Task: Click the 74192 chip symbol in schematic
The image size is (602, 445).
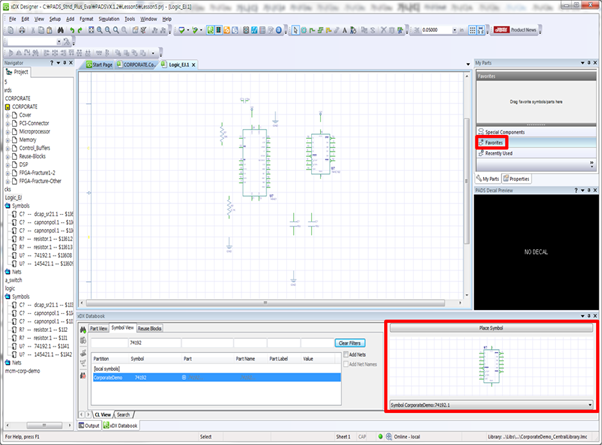Action: click(x=321, y=154)
